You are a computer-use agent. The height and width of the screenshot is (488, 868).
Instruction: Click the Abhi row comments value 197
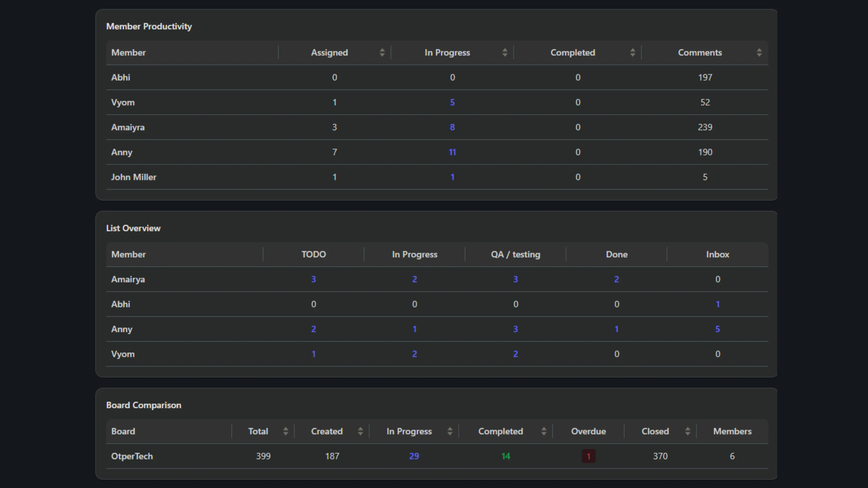tap(705, 78)
